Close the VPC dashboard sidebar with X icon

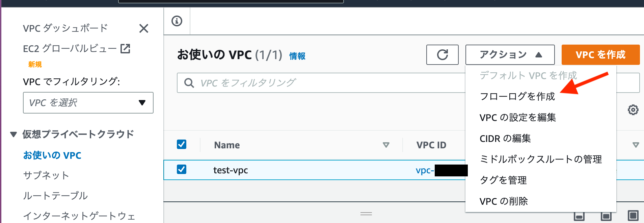(144, 28)
